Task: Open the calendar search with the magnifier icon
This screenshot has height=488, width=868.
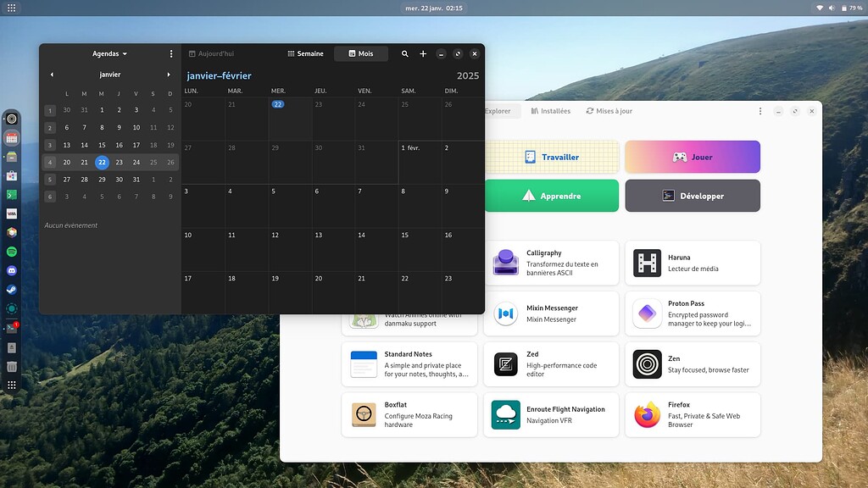Action: point(405,53)
